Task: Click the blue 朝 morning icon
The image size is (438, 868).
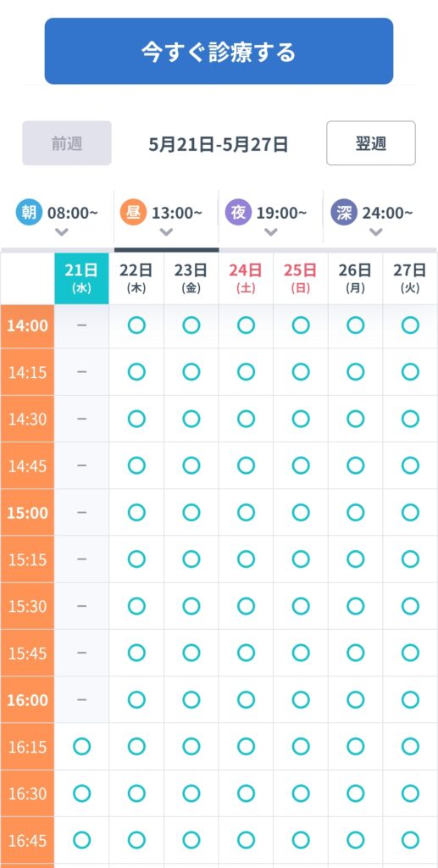Action: tap(29, 213)
